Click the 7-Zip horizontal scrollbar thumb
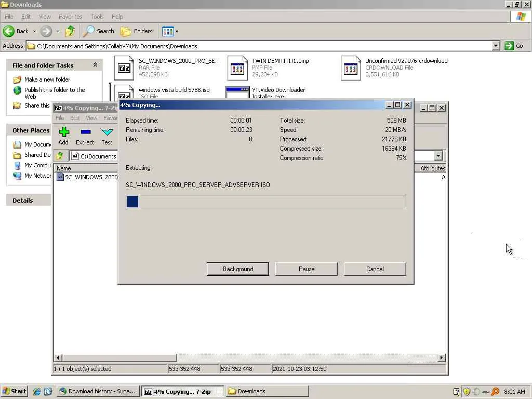 tap(119, 357)
